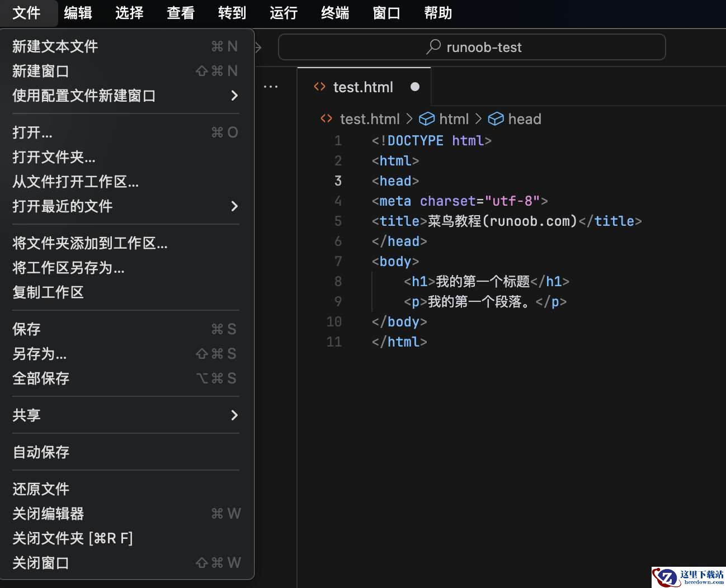Expand the 共享 submenu
The height and width of the screenshot is (588, 726).
[x=127, y=415]
